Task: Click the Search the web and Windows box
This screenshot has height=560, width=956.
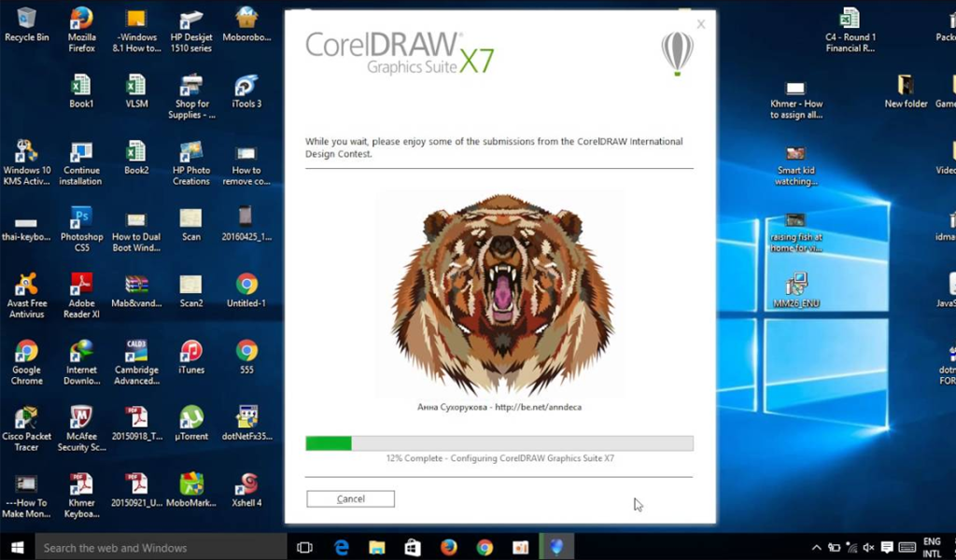Action: point(161,547)
